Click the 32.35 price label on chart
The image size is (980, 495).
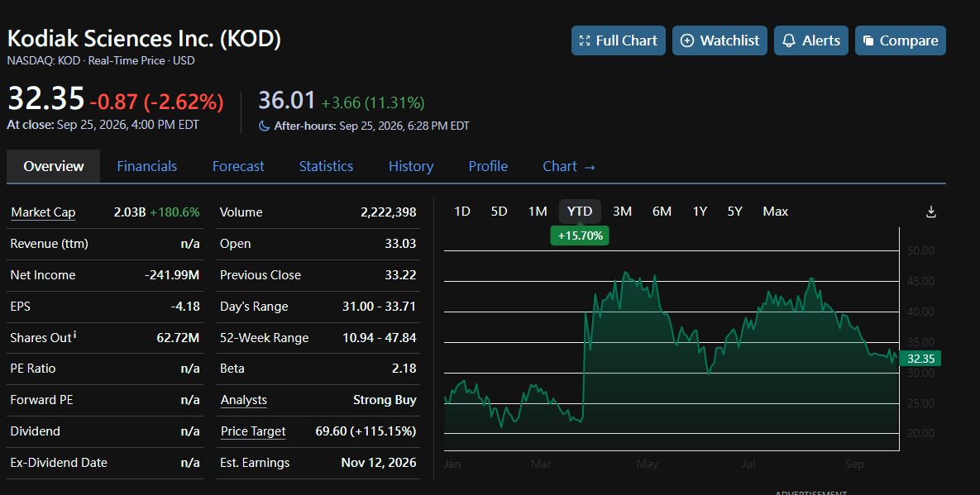point(920,359)
